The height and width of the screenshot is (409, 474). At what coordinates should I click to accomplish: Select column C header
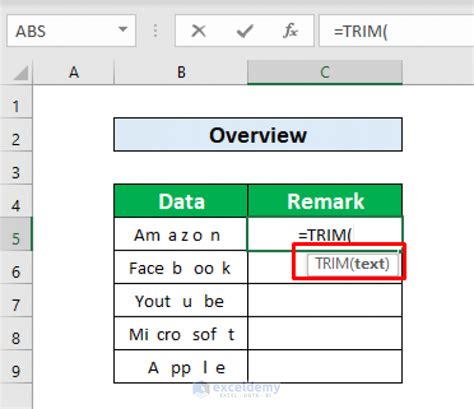pyautogui.click(x=325, y=72)
